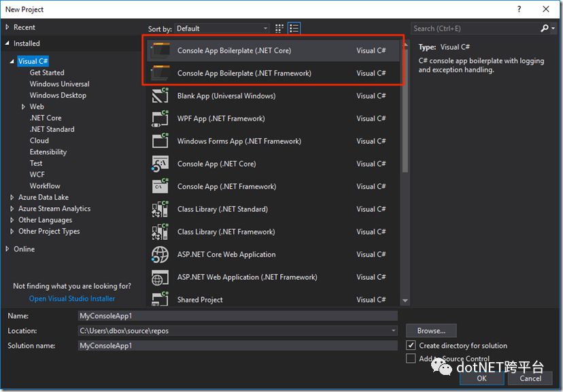This screenshot has width=563, height=392.
Task: Expand the Azure Data Lake node
Action: click(x=12, y=197)
